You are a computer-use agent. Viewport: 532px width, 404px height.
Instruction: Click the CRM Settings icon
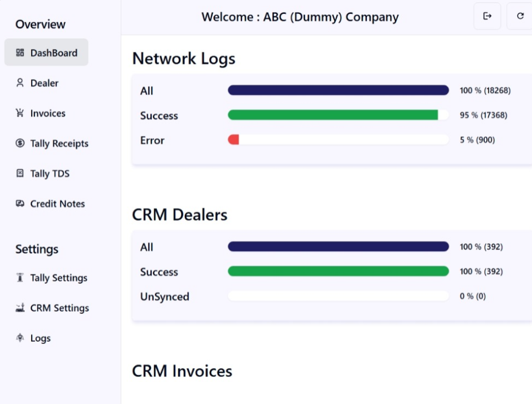pos(20,308)
